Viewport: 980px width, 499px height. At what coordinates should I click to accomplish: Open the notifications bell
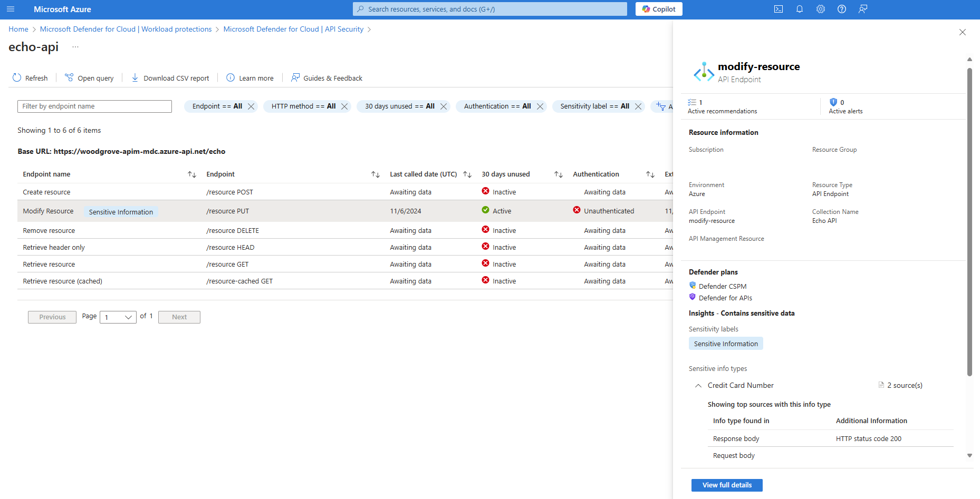800,9
